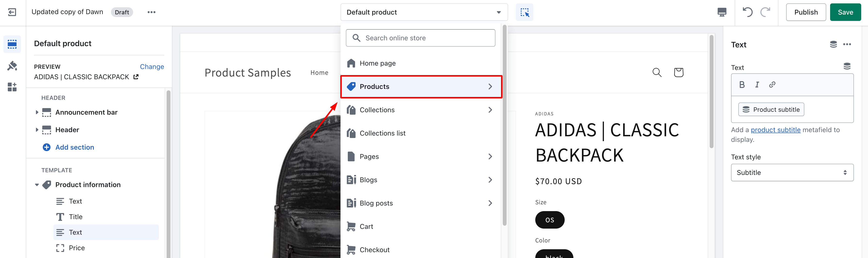Click the dropdown list scrollbar

click(x=504, y=125)
